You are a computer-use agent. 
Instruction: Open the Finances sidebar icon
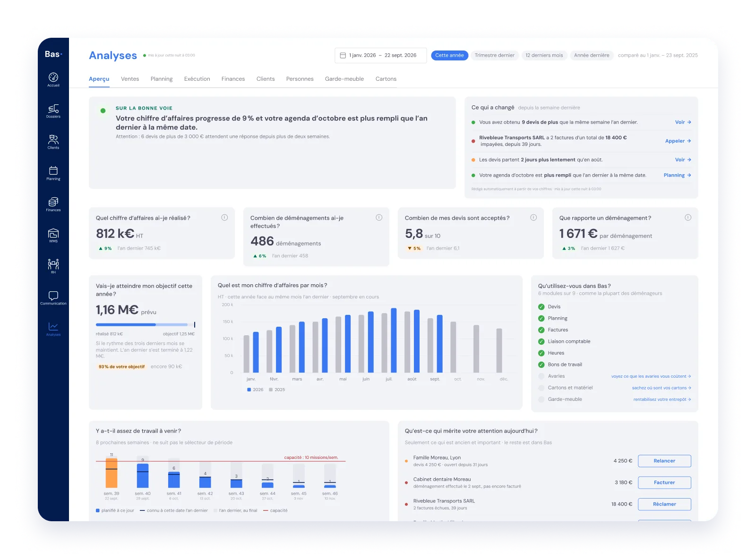pos(53,204)
